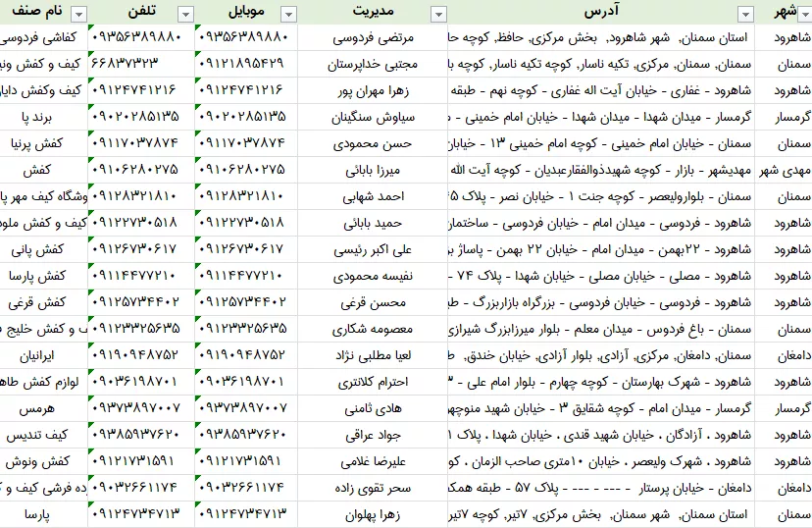Screen dimensions: 812x528
Task: Select the cell زهرا مهران پور
Action: tap(373, 90)
